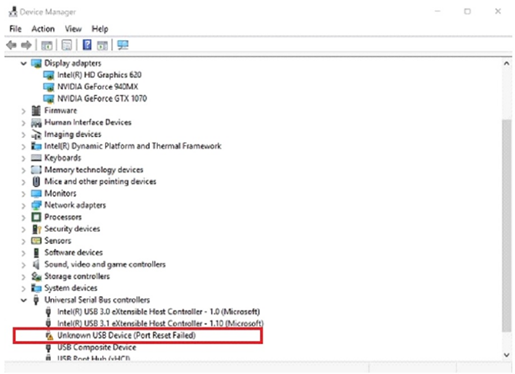Click the Memory technology devices icon
The width and height of the screenshot is (515, 374).
pos(36,170)
